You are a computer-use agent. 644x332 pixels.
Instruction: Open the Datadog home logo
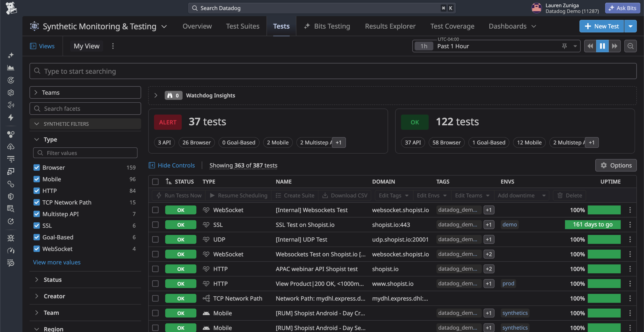pyautogui.click(x=11, y=8)
